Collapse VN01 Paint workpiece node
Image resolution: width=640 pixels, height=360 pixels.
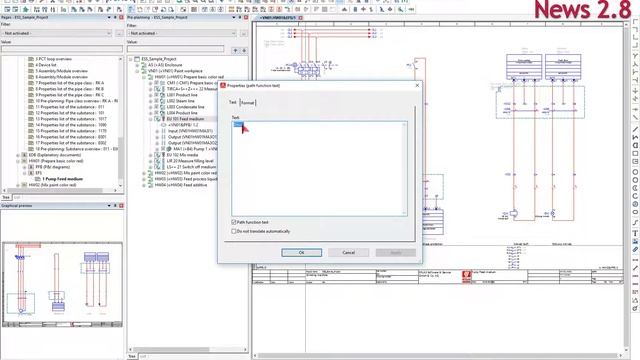137,71
